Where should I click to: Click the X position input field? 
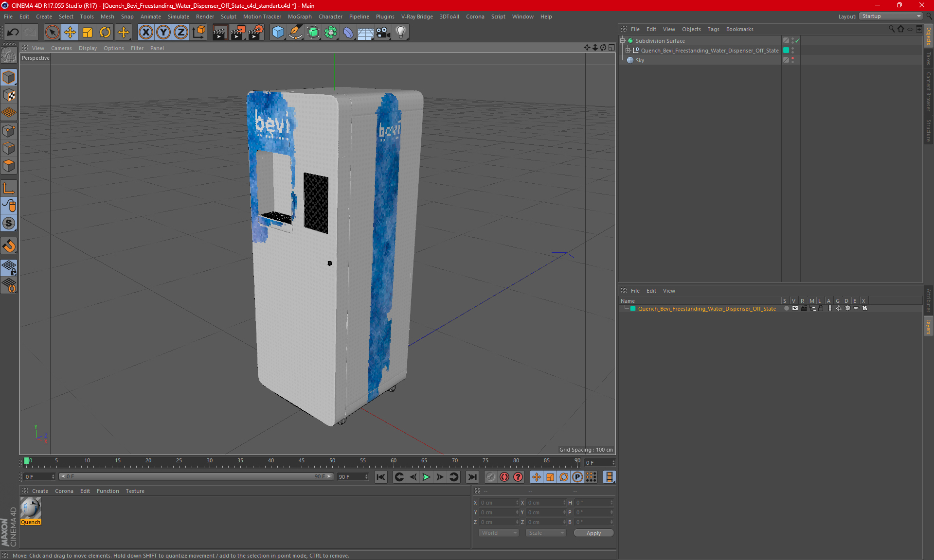(499, 503)
